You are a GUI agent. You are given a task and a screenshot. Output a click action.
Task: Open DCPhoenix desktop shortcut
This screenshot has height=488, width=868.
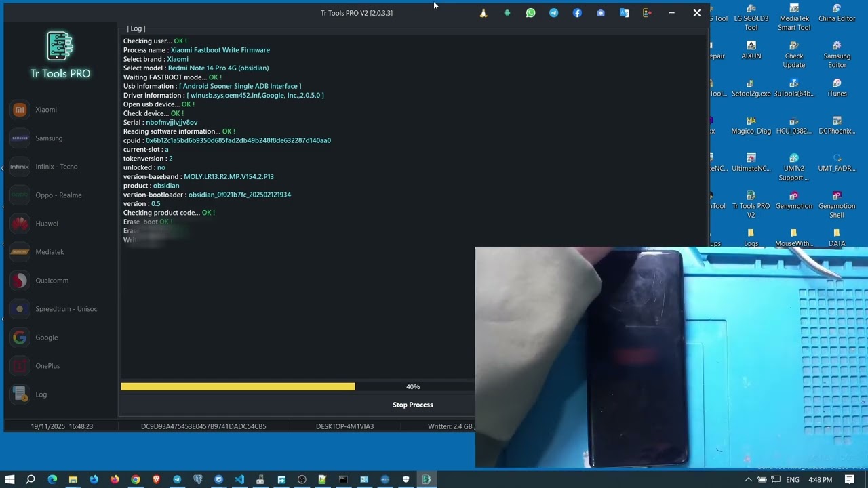point(837,126)
